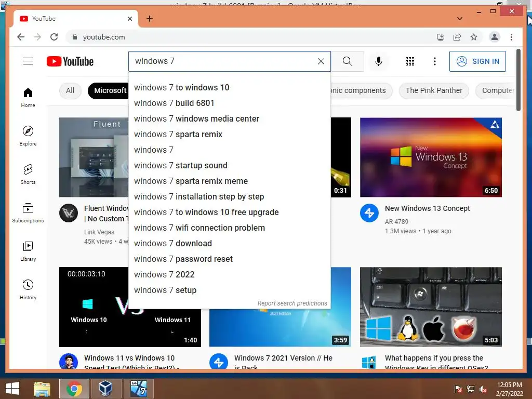Choose suggestion 'windows 7 startup sound'

click(x=229, y=166)
